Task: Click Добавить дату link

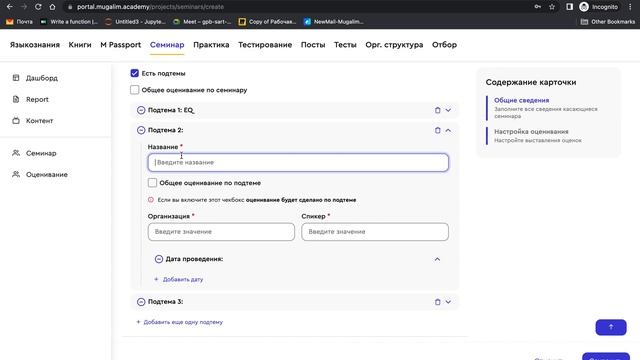Action: tap(179, 280)
